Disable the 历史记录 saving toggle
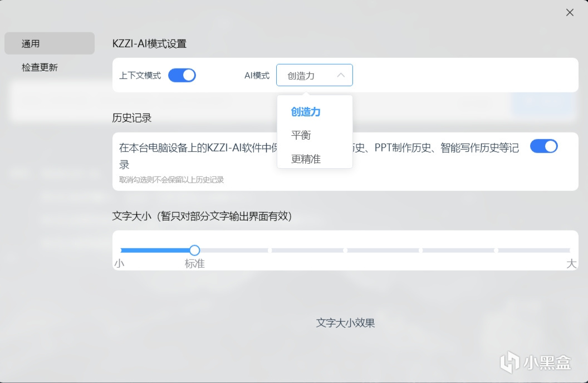588x383 pixels. tap(544, 146)
